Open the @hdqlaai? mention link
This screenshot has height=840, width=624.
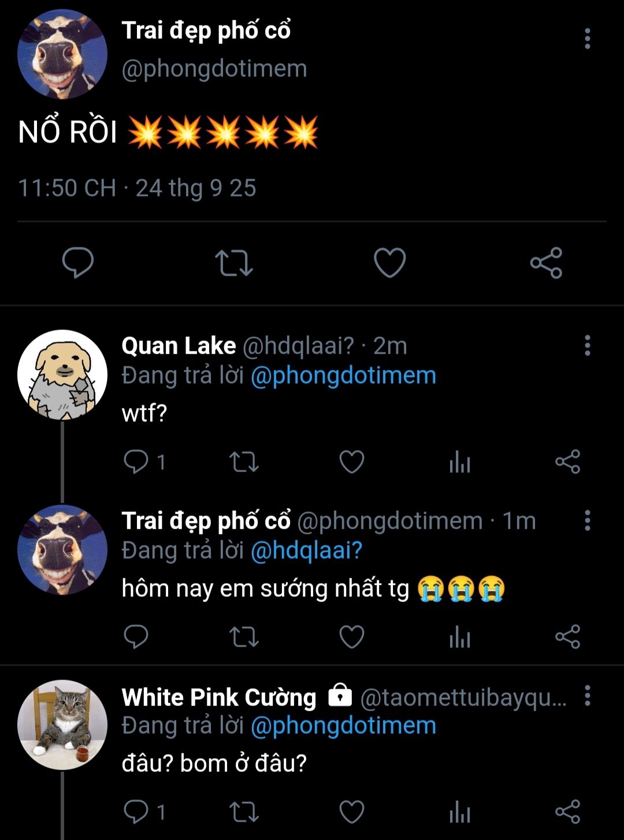coord(306,551)
